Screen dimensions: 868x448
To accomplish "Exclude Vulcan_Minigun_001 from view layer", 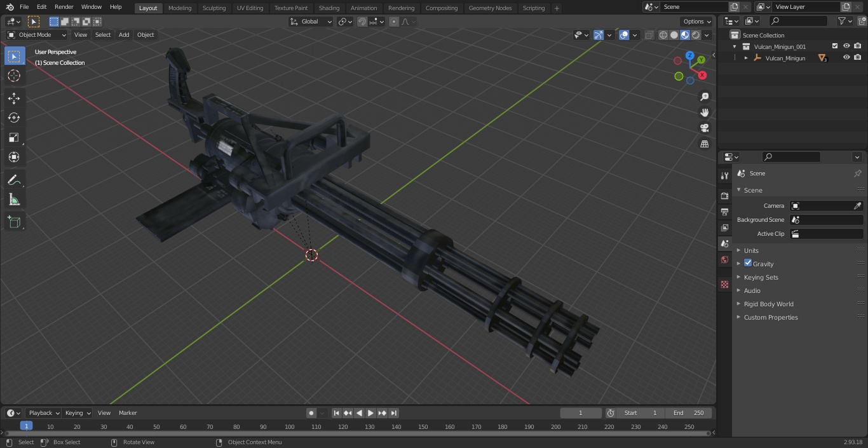I will (835, 46).
